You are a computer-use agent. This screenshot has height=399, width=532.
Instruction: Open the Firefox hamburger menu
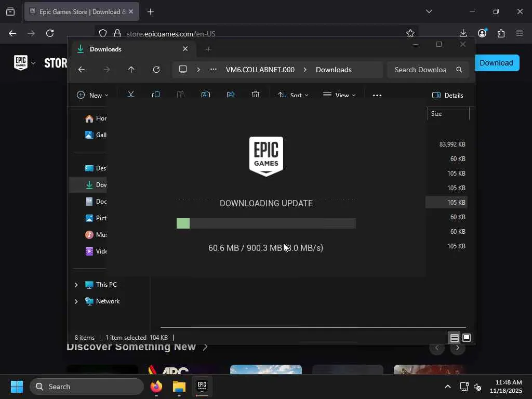coord(520,33)
